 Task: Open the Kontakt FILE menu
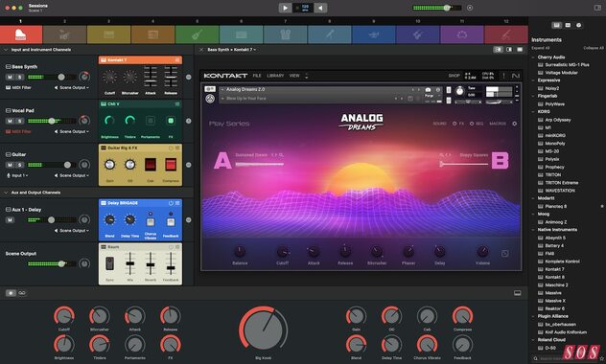click(x=257, y=76)
